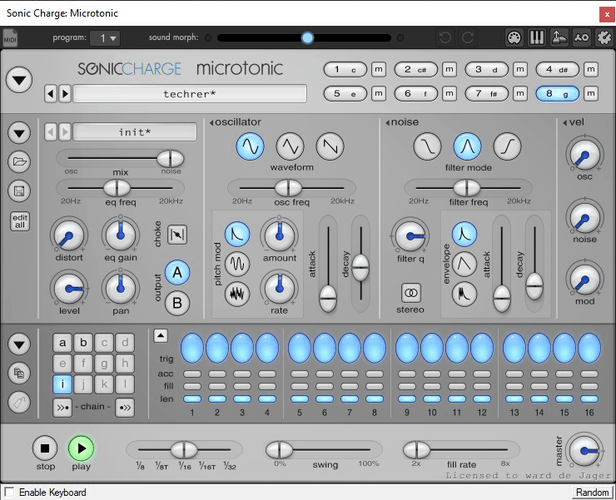Collapse the vel section triangle
The height and width of the screenshot is (500, 616).
(x=565, y=123)
